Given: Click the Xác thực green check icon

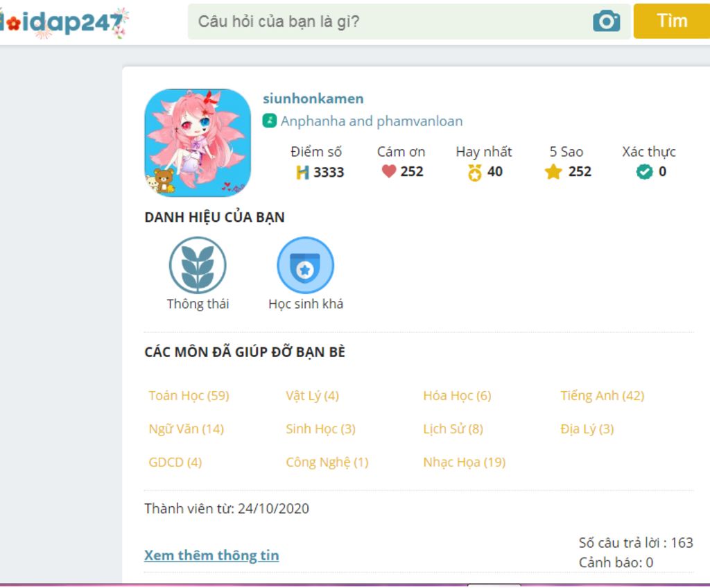Looking at the screenshot, I should [644, 172].
